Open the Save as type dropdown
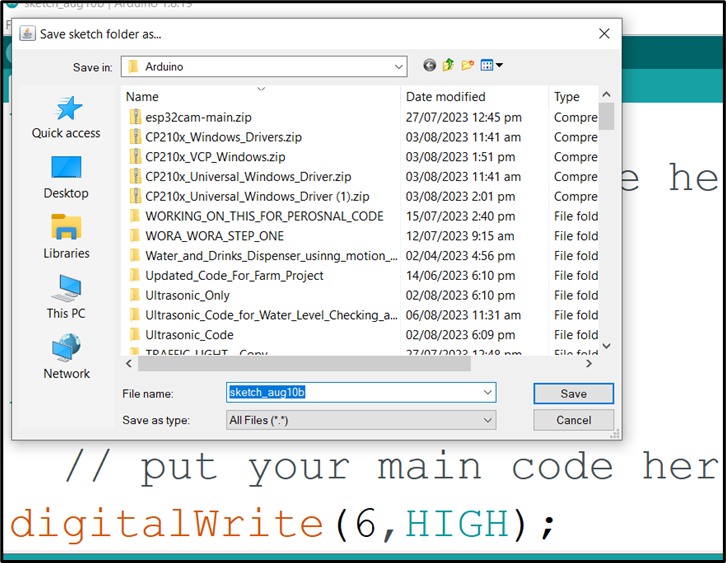 (361, 420)
